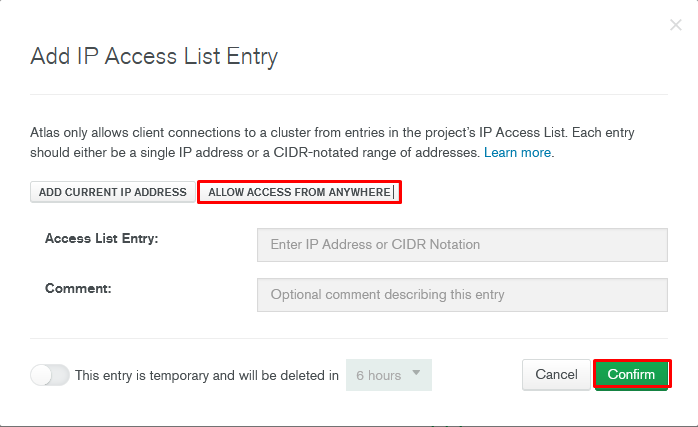Focus the Access List Entry input field

pos(461,245)
